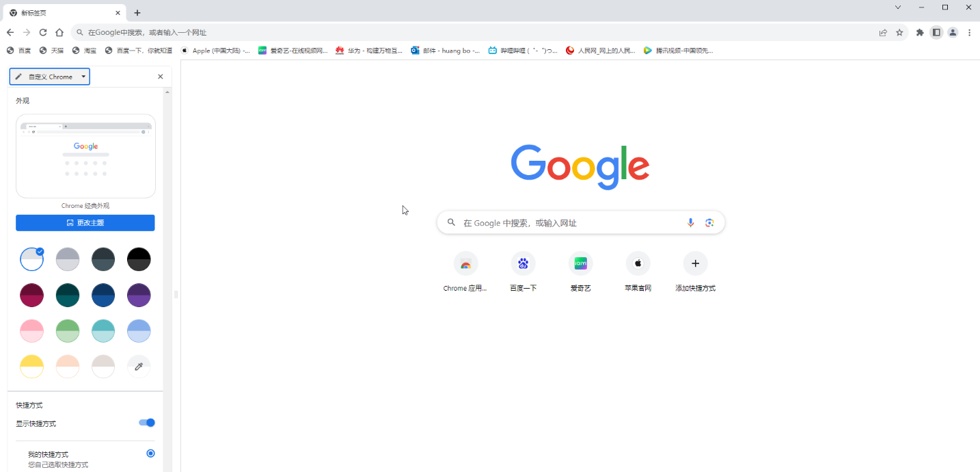
Task: Select the default white theme swatch
Action: [x=32, y=259]
